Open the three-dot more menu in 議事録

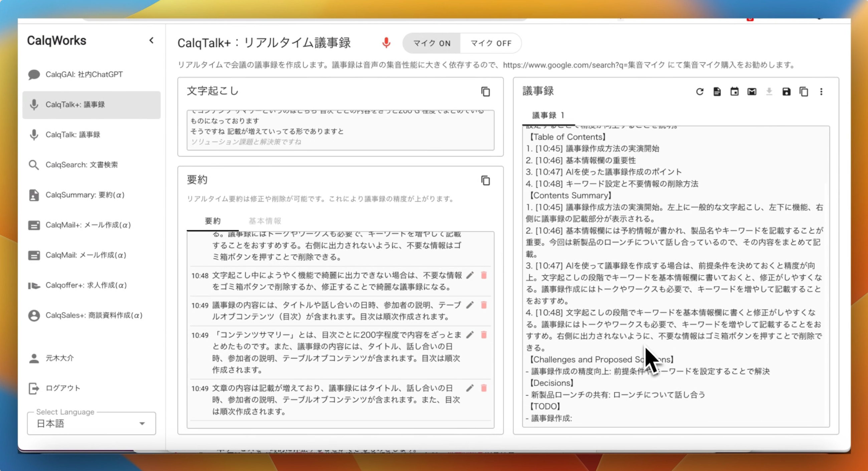pyautogui.click(x=821, y=92)
